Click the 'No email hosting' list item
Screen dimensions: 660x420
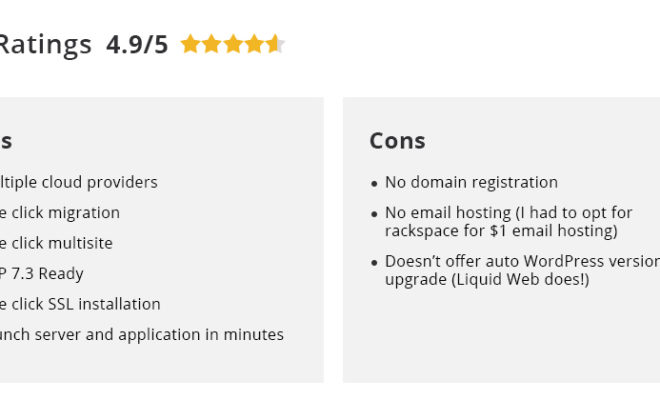click(x=508, y=222)
